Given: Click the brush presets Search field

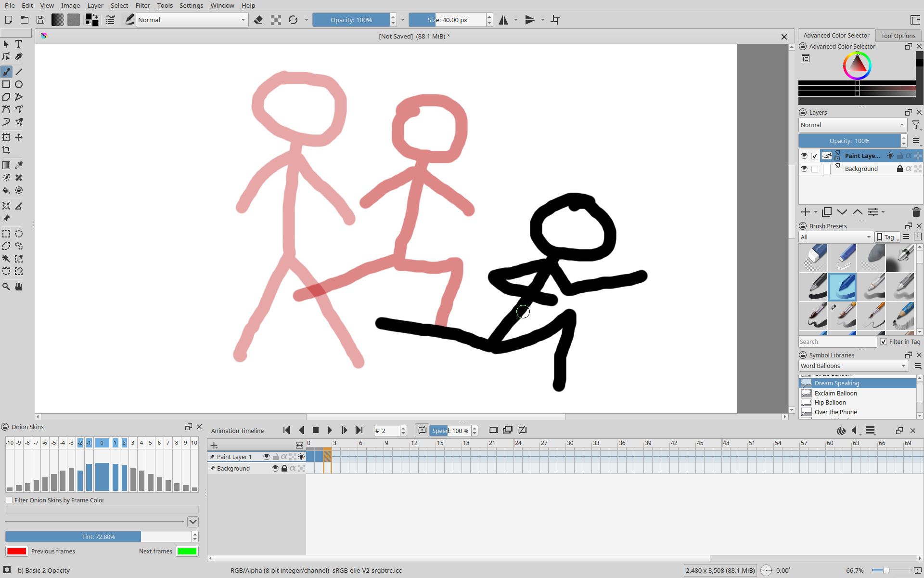Looking at the screenshot, I should pyautogui.click(x=837, y=342).
